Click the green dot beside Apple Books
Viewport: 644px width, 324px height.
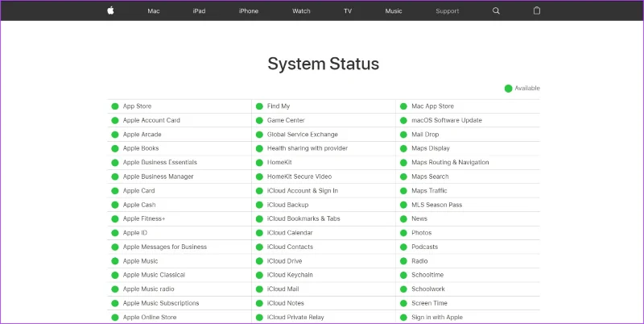click(115, 148)
